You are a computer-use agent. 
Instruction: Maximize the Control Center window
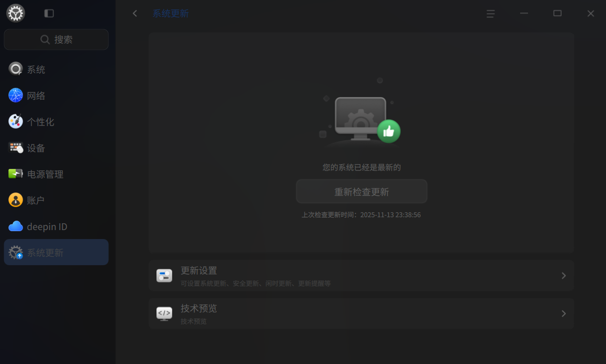(x=557, y=14)
